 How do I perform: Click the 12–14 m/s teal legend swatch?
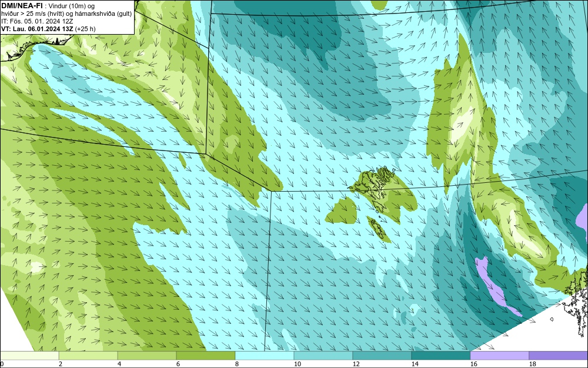tap(382, 355)
